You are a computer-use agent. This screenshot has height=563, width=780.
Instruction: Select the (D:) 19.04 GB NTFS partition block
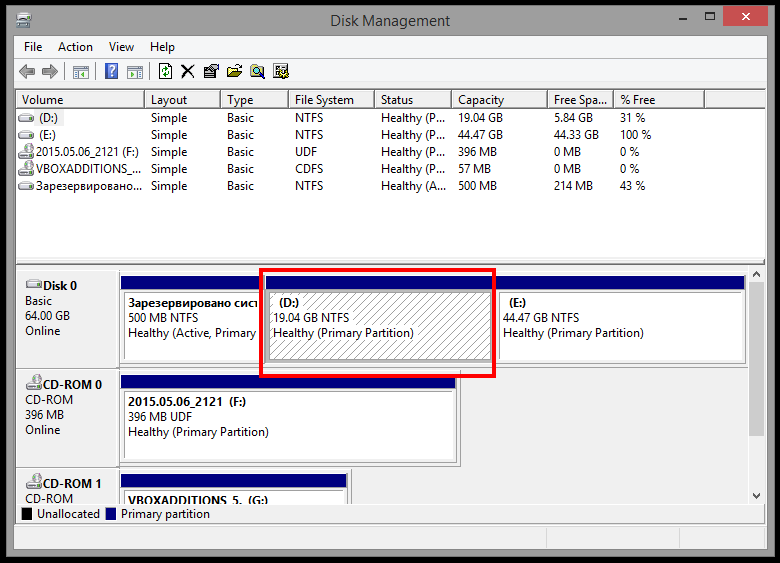[380, 325]
